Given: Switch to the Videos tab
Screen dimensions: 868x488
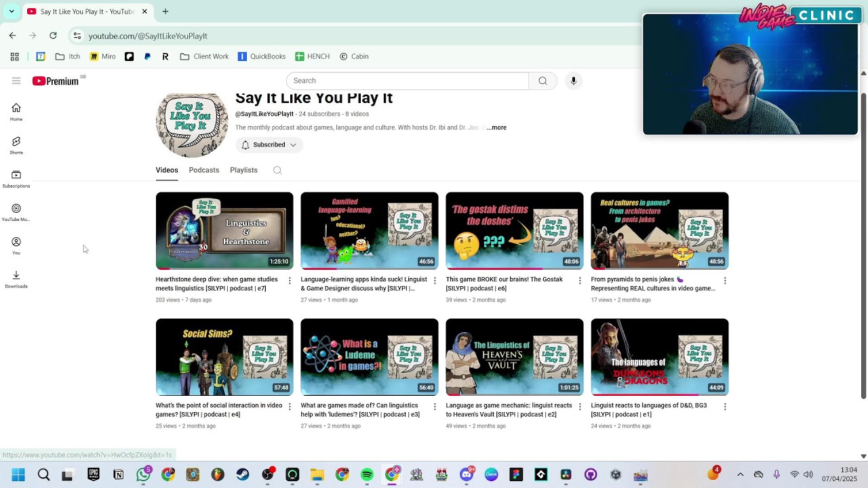Looking at the screenshot, I should (x=167, y=170).
